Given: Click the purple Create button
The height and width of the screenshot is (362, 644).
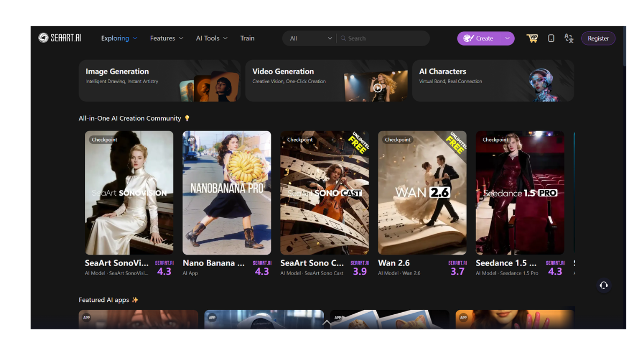Looking at the screenshot, I should point(479,39).
